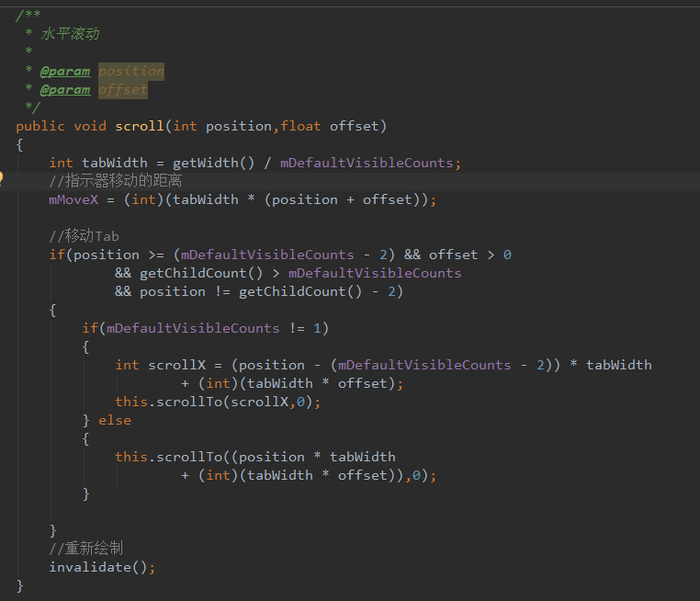Click the yellow intention lightbulb in the gutter
Image resolution: width=700 pixels, height=601 pixels.
point(1,177)
